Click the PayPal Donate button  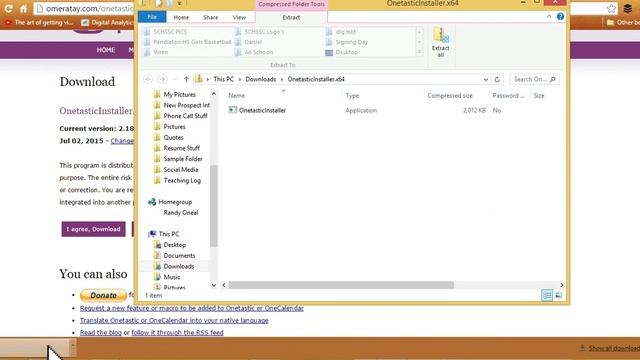(x=103, y=295)
